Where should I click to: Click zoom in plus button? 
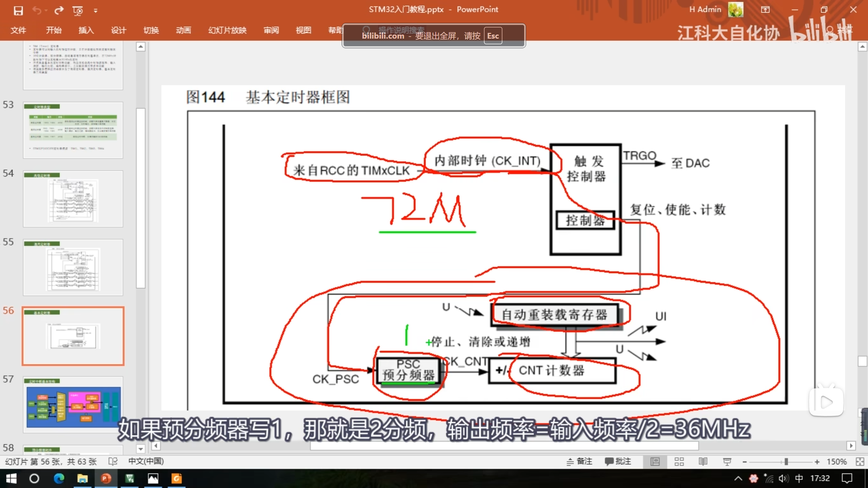click(x=817, y=462)
